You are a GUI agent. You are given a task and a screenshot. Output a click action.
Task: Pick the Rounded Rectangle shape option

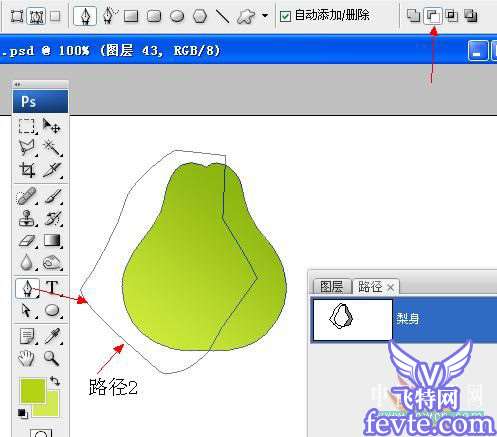[x=154, y=16]
